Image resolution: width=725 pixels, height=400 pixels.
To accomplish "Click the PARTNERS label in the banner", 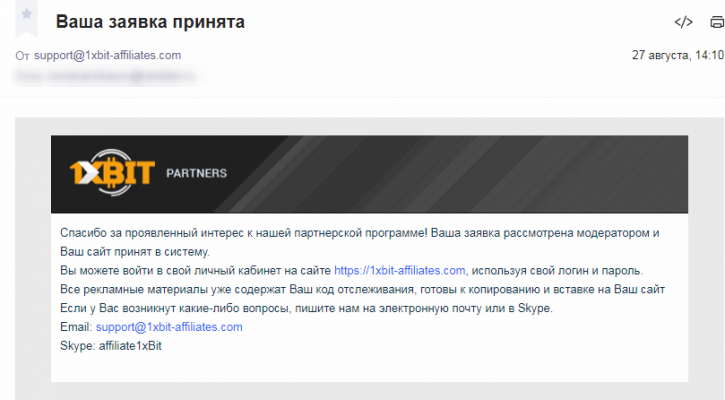I will click(x=197, y=173).
